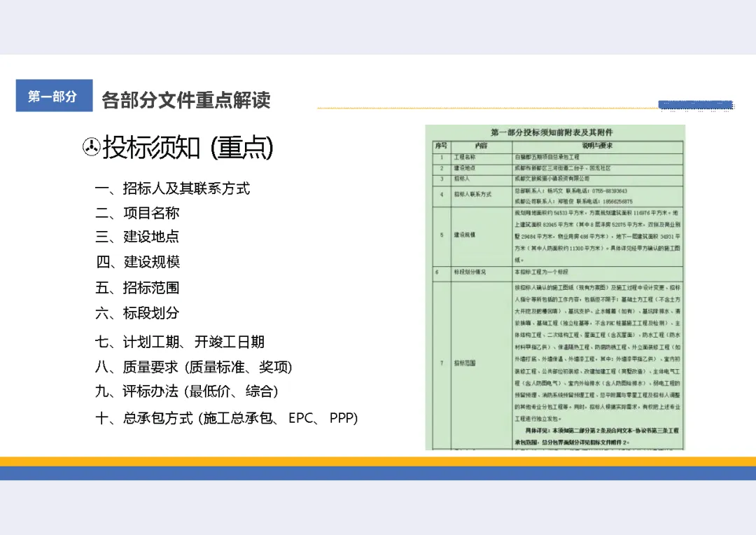Click list item '五、招标范围'
The height and width of the screenshot is (535, 756).
coord(137,288)
